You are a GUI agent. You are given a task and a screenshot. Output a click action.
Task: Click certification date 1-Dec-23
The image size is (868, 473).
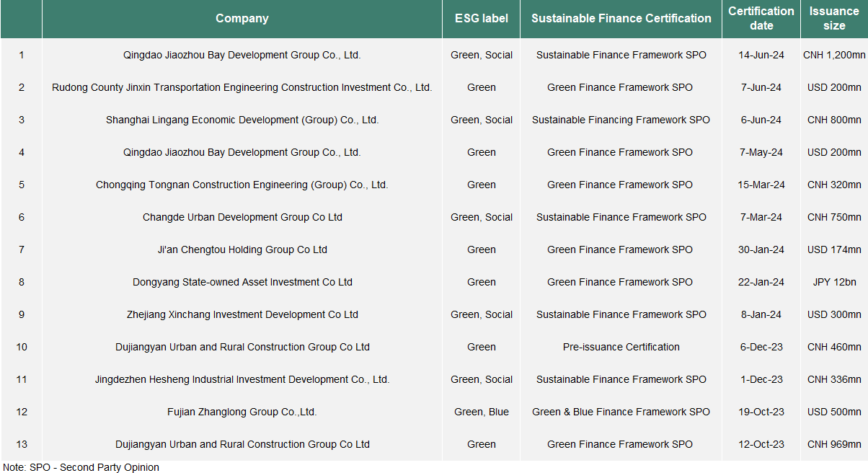761,379
